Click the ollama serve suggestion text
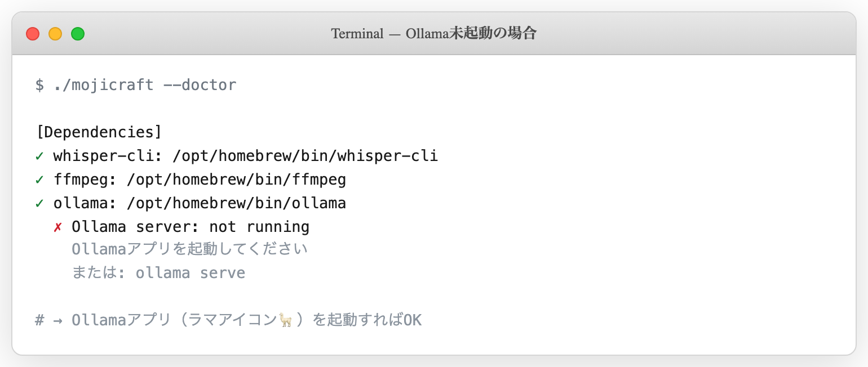The image size is (868, 367). [x=191, y=273]
